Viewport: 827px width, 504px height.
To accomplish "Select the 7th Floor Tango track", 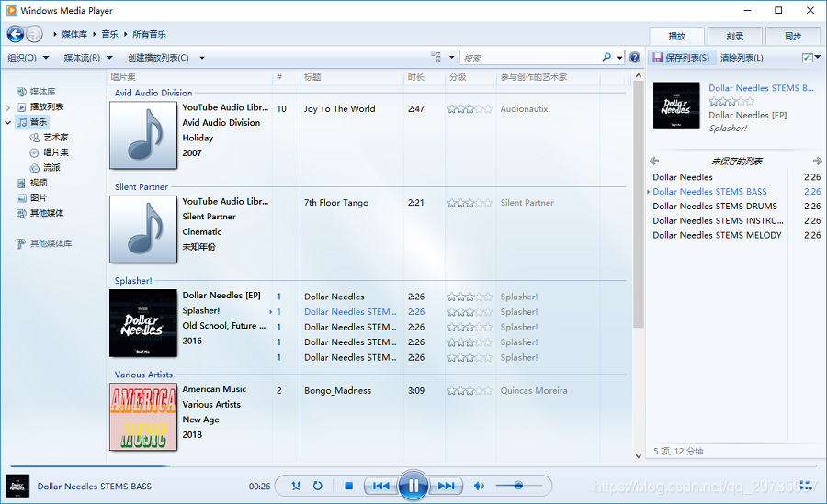I will [x=336, y=203].
